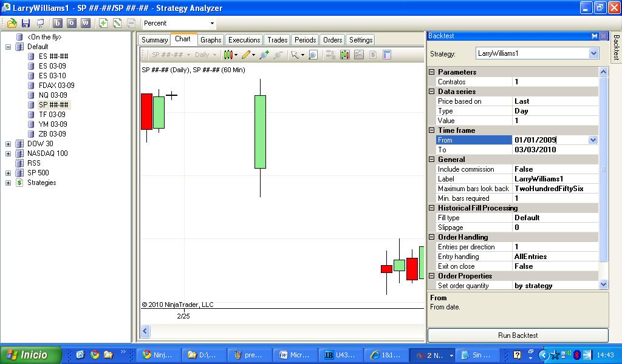Expand the NASDAQ 100 list
This screenshot has width=622, height=364.
point(8,153)
